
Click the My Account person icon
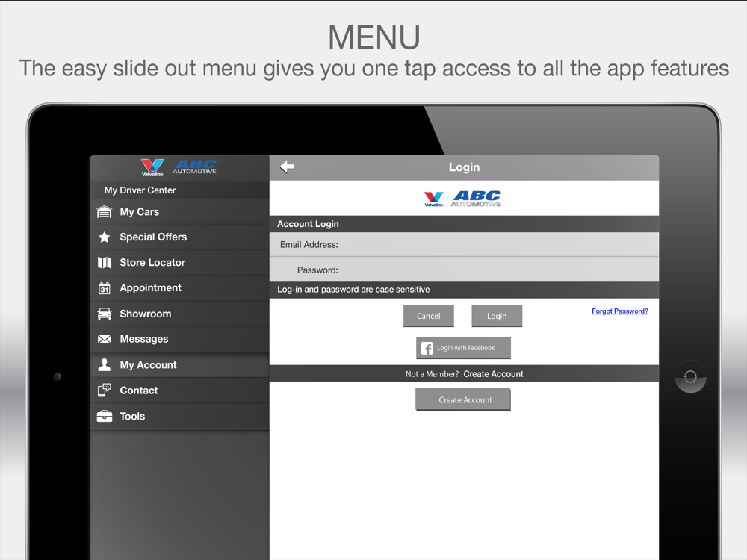click(x=105, y=365)
